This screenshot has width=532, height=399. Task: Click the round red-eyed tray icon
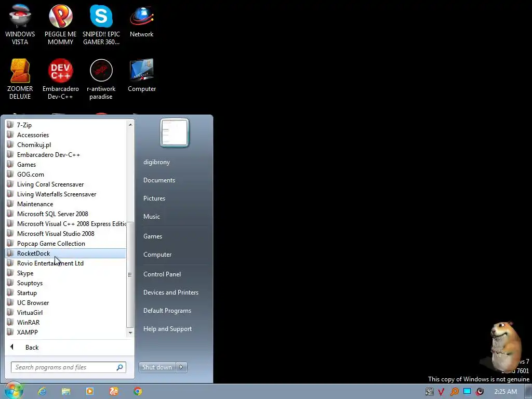click(480, 392)
